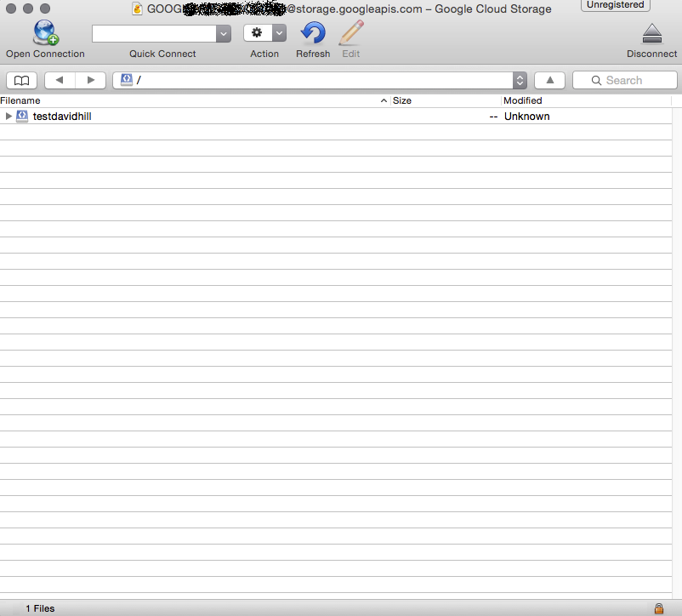682x616 pixels.
Task: Click the Open Connection globe icon
Action: [x=46, y=32]
